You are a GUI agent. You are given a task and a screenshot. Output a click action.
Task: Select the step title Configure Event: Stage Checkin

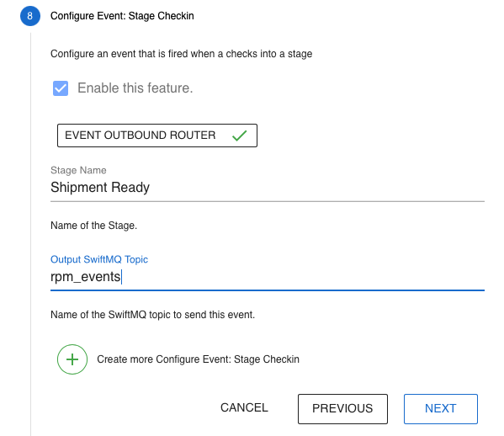[x=122, y=16]
